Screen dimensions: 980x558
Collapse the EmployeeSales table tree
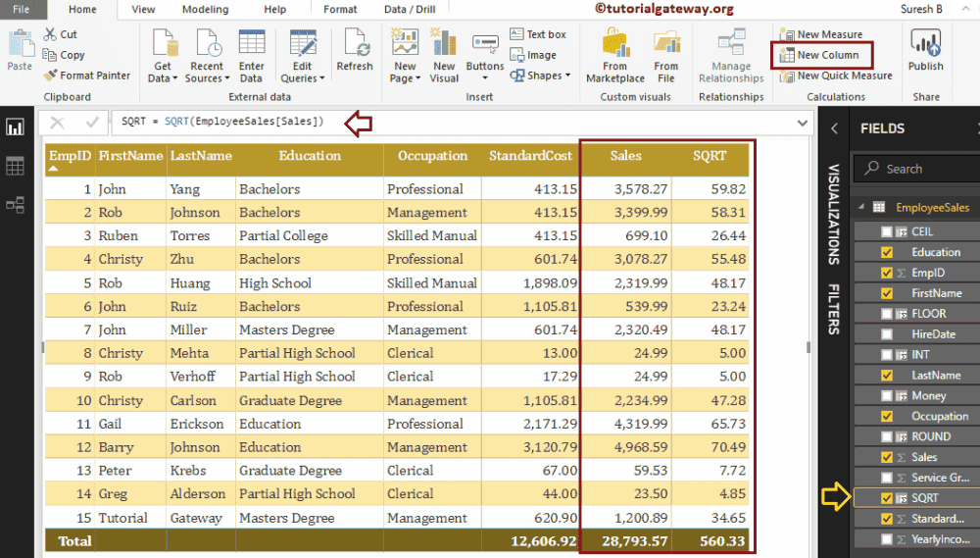tap(861, 208)
